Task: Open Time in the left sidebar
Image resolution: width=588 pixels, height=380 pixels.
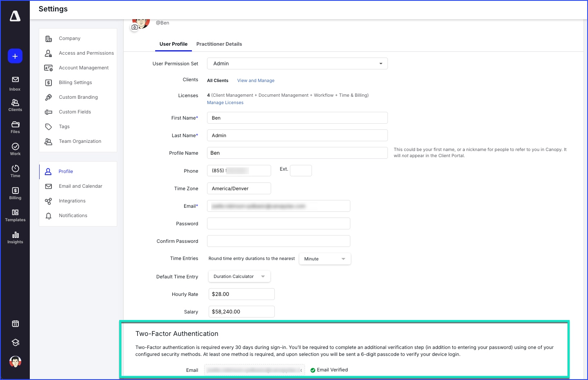Action: pyautogui.click(x=15, y=171)
